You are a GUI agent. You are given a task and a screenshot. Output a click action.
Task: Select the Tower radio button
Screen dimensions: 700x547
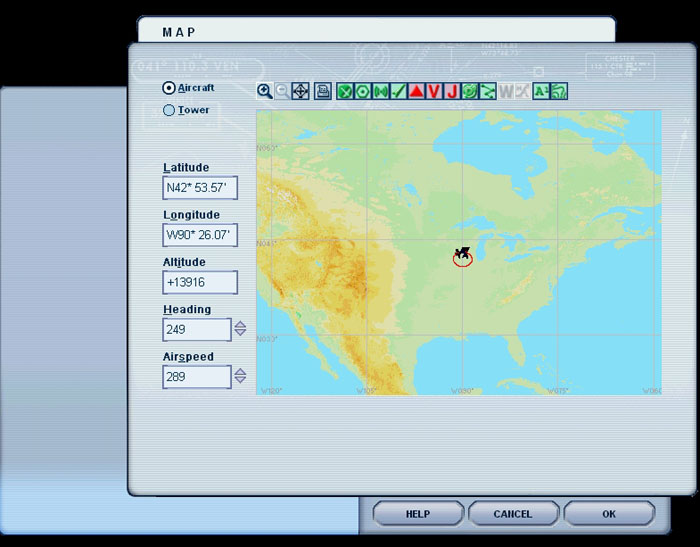[169, 110]
